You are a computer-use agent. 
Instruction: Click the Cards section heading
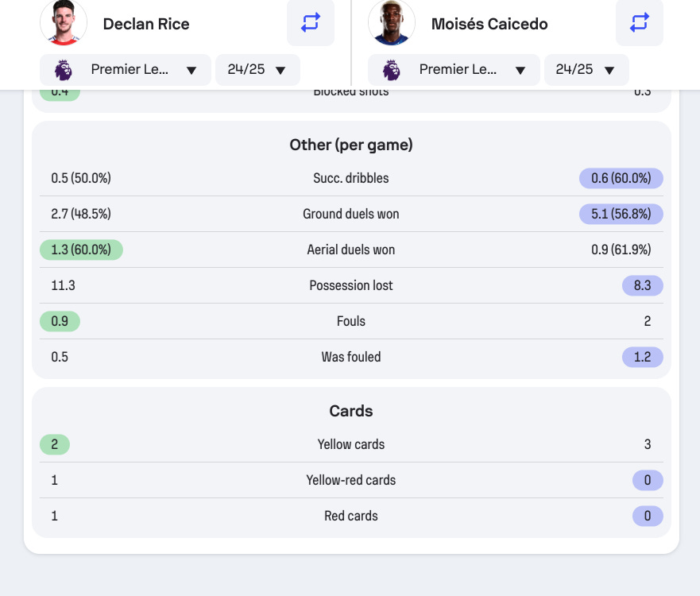(x=351, y=411)
